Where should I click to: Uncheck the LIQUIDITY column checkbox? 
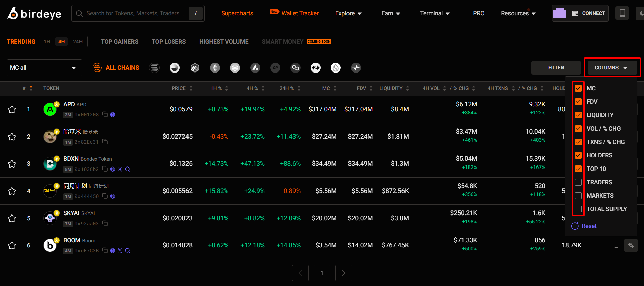(x=578, y=115)
